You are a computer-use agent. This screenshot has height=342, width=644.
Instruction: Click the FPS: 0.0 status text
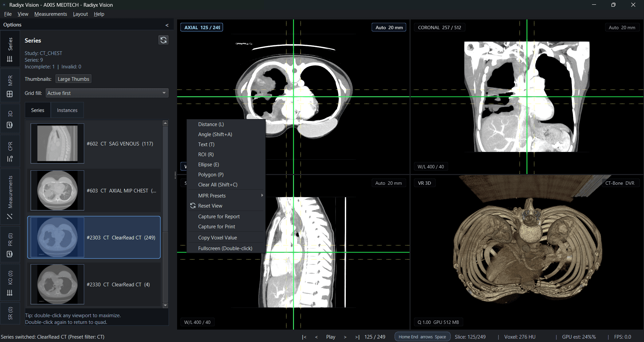coord(623,337)
